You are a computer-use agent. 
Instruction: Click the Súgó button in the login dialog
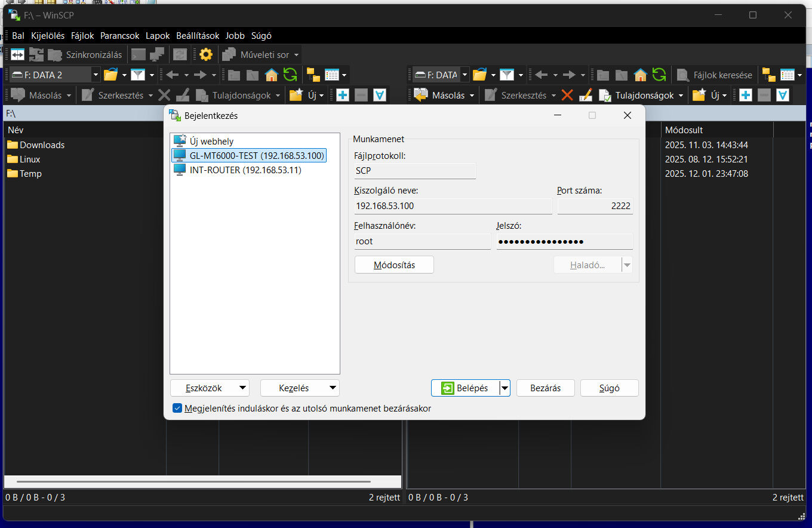pos(610,388)
